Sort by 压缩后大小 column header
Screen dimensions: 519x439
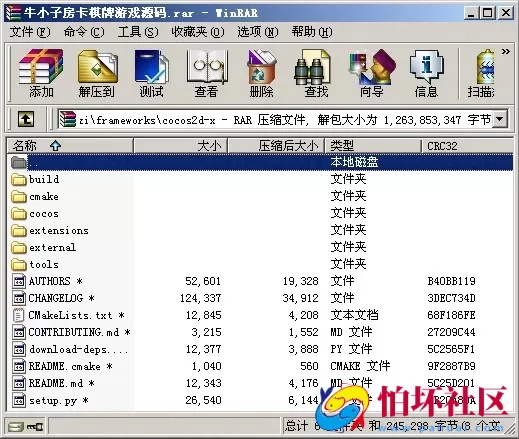pos(276,146)
